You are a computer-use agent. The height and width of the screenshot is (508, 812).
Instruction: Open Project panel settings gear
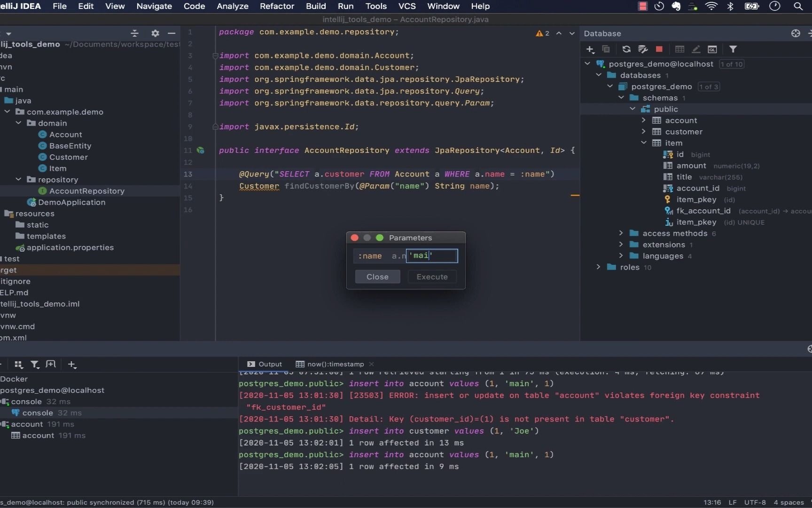155,33
